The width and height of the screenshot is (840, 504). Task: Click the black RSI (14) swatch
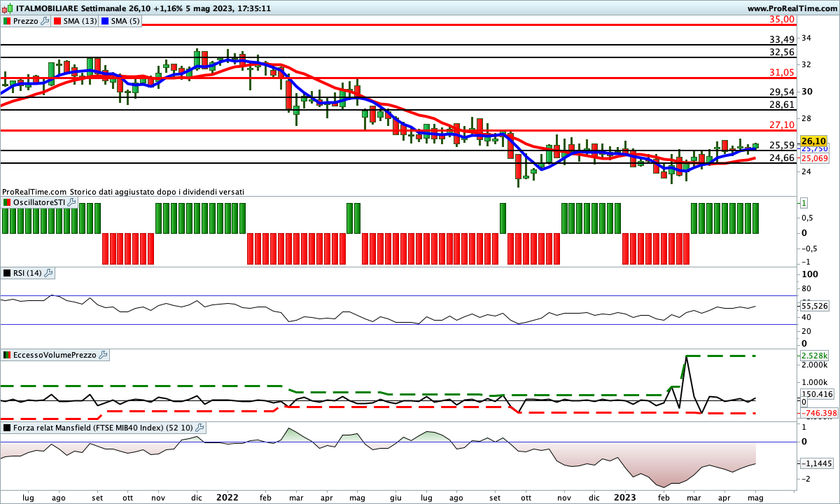[7, 272]
